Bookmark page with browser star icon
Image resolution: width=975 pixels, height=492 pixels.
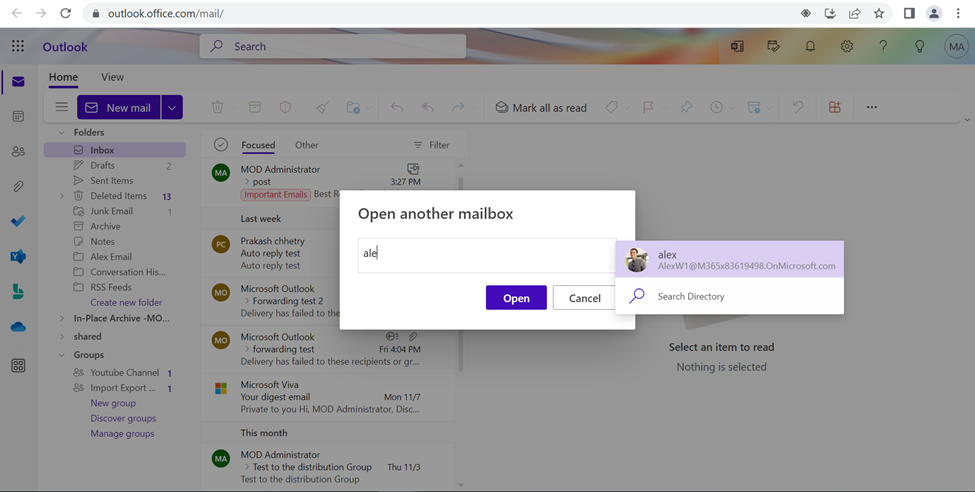pos(879,13)
